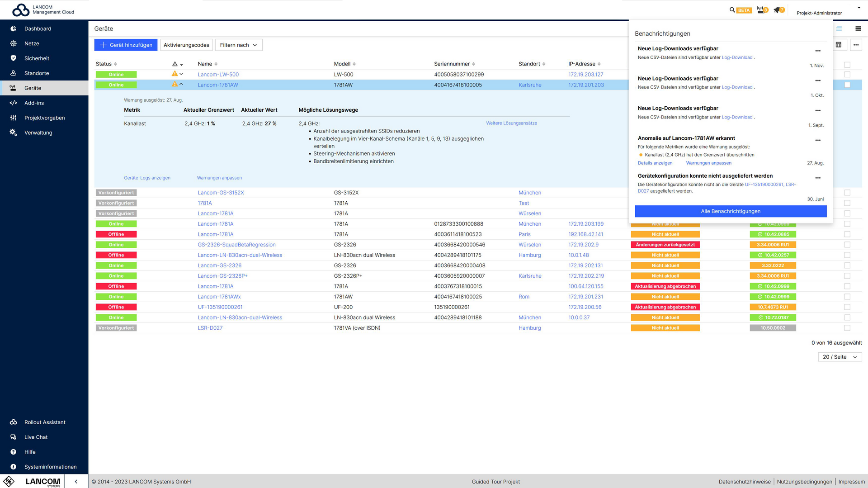Check the checkbox for Lancom-GS-3152X row
868x488 pixels.
pos(847,192)
